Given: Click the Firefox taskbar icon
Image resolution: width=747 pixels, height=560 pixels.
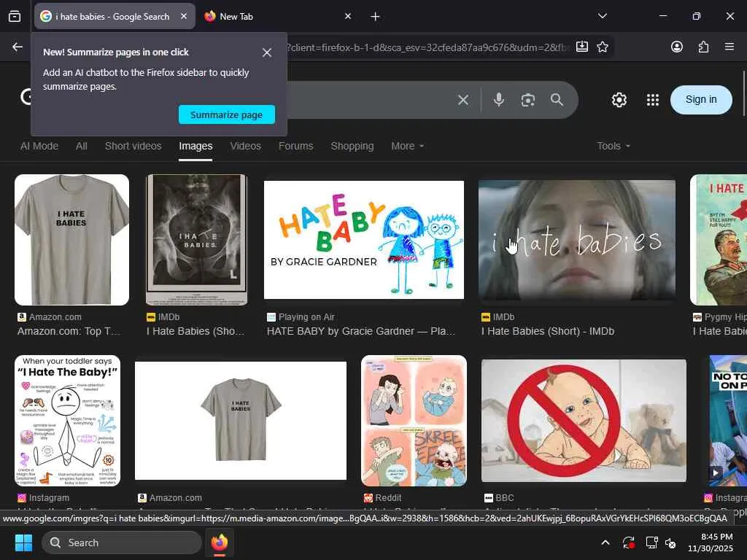Looking at the screenshot, I should click(219, 542).
